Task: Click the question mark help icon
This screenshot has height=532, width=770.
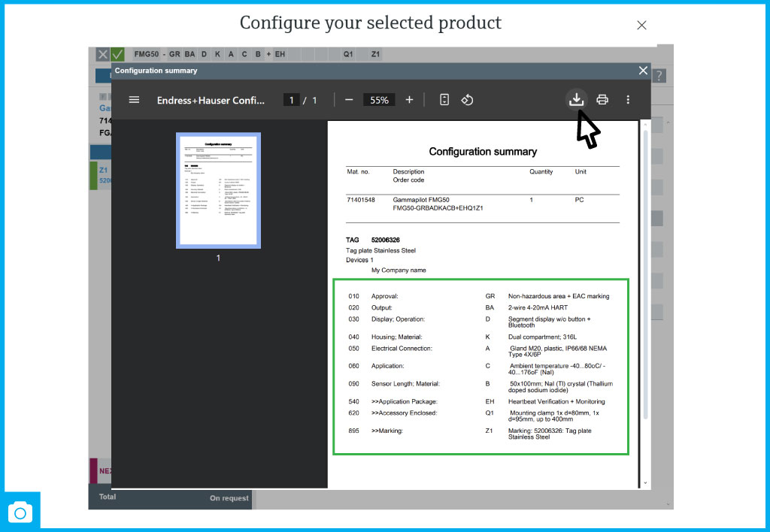Action: click(x=659, y=76)
